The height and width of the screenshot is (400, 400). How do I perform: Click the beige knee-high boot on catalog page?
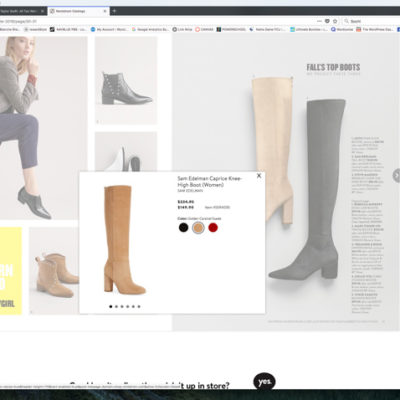tap(273, 150)
